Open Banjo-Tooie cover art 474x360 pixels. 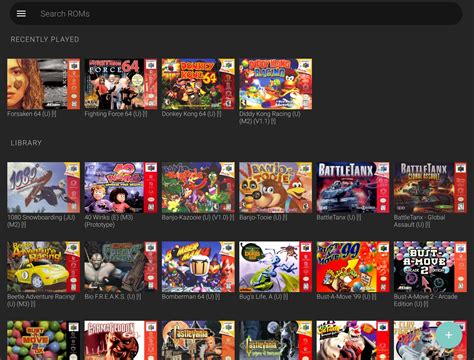tap(275, 188)
